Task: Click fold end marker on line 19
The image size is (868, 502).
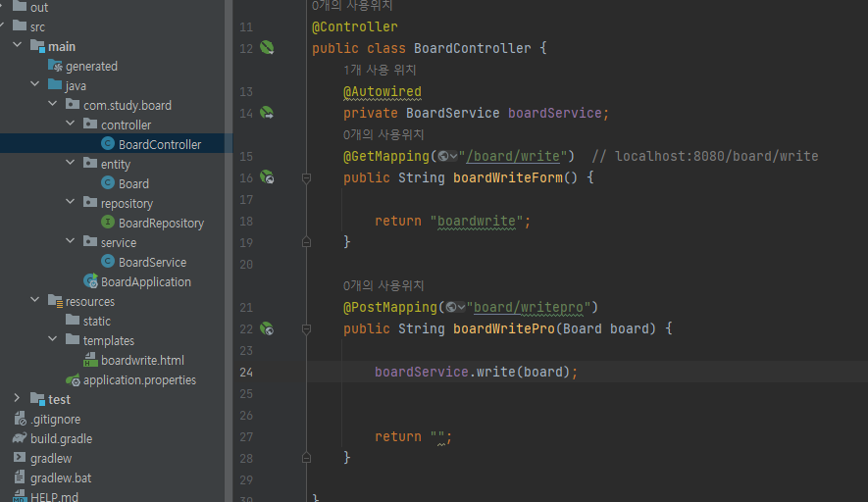Action: (306, 242)
